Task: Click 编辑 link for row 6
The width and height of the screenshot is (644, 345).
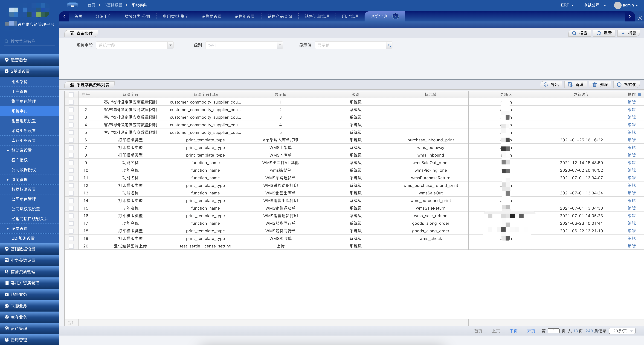Action: tap(632, 140)
